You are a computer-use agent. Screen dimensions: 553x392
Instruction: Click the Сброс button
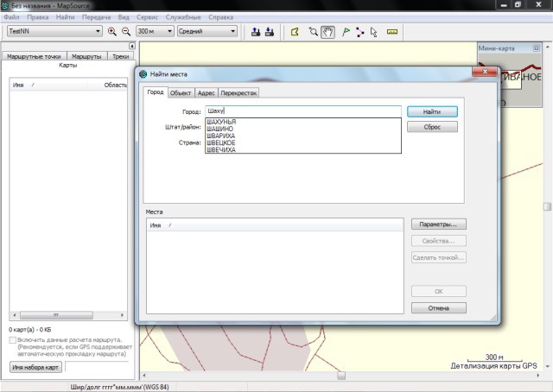tap(432, 127)
